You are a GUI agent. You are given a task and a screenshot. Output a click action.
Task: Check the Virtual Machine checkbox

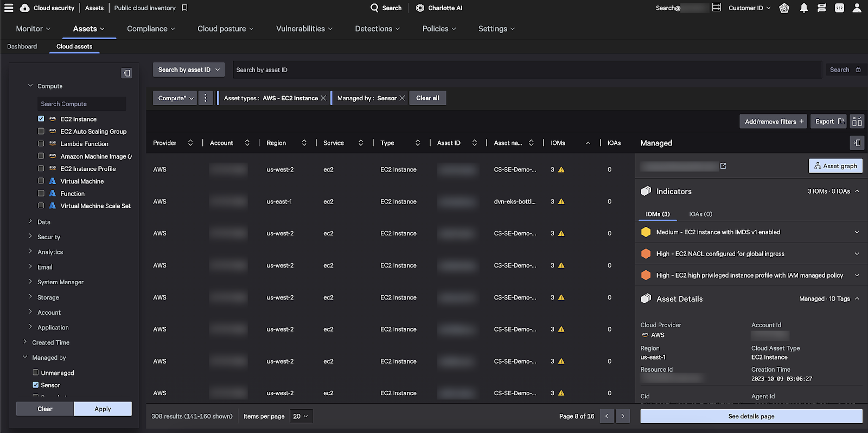pos(41,181)
